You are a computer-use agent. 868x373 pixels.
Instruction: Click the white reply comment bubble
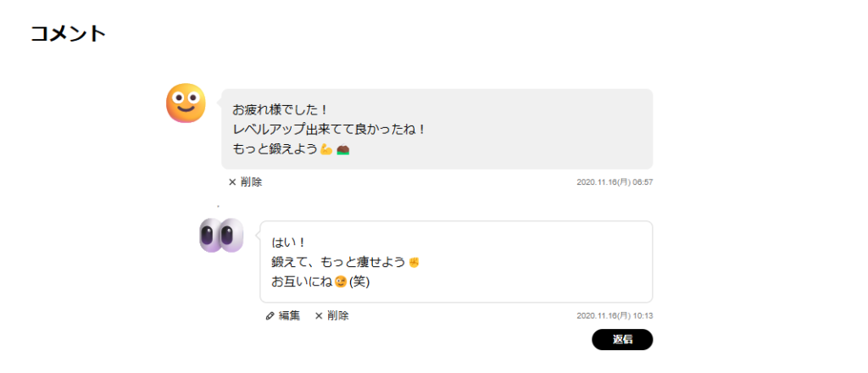tap(456, 262)
